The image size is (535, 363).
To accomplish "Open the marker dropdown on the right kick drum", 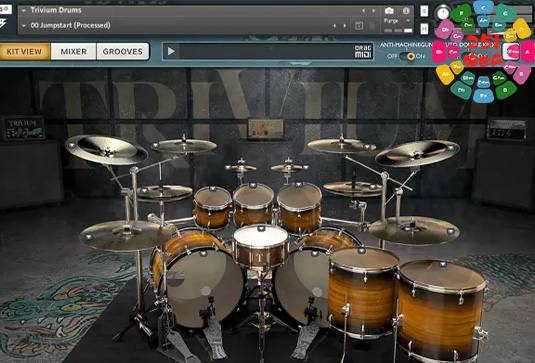I will [x=315, y=253].
